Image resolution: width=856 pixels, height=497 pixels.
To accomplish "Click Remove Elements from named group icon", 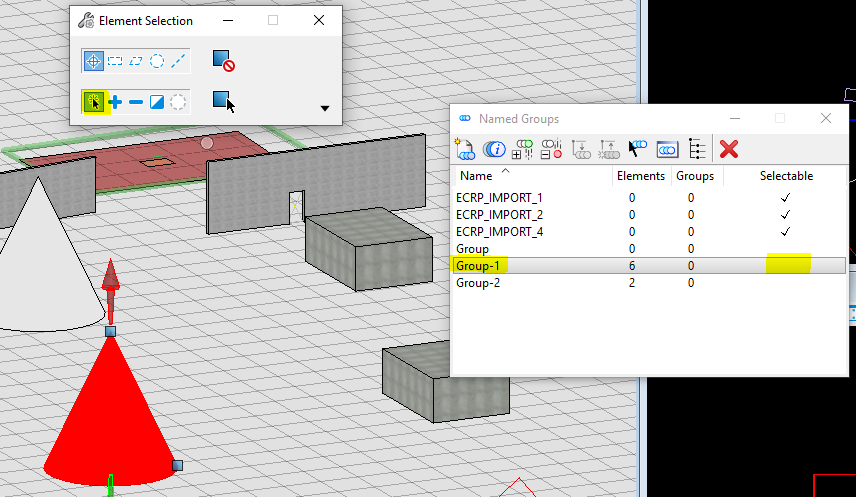I will [551, 149].
